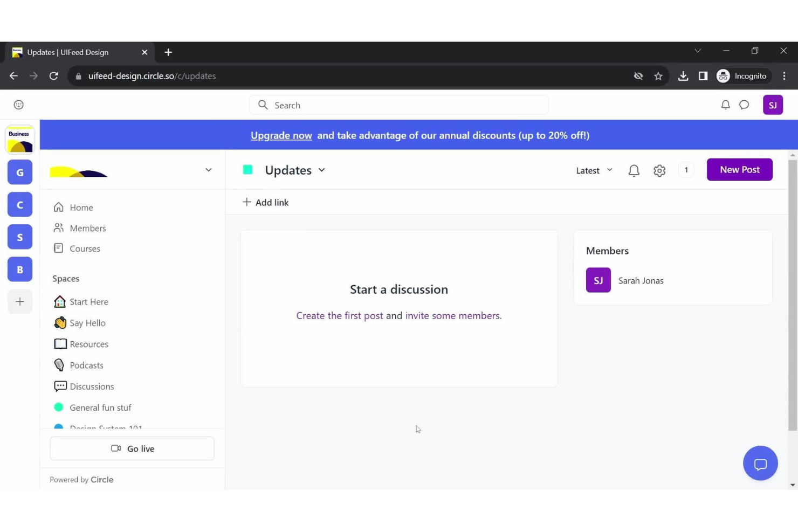This screenshot has width=798, height=532.
Task: Click invite some members link
Action: [x=453, y=315]
